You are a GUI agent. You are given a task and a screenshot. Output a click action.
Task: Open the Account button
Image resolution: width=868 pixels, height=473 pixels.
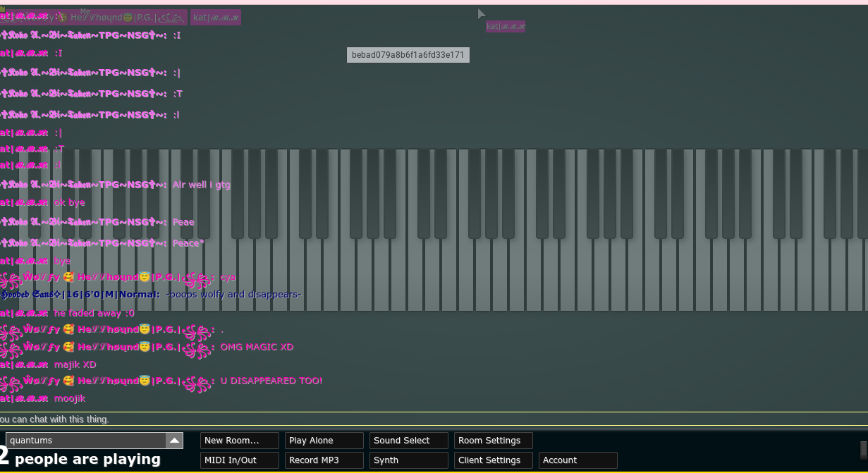pos(578,460)
